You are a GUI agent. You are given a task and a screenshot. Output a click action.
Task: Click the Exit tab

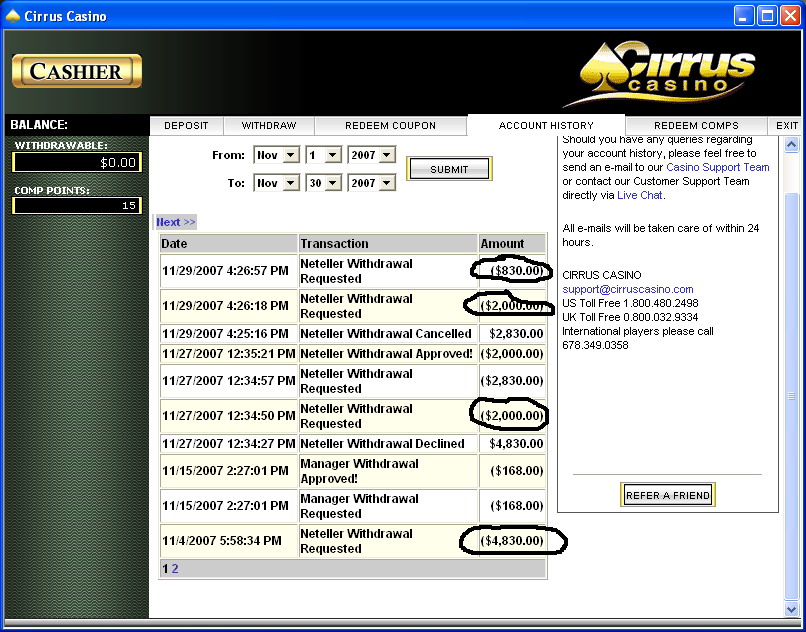click(x=787, y=126)
